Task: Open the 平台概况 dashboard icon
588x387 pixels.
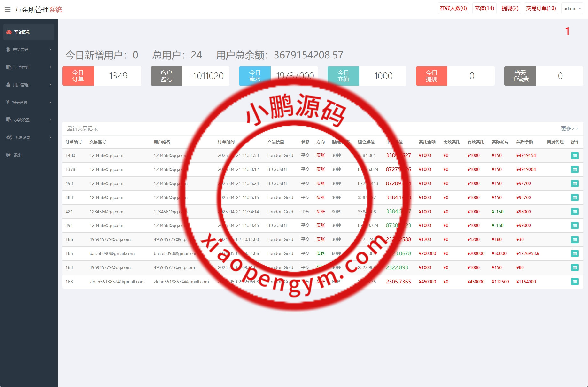Action: point(9,32)
